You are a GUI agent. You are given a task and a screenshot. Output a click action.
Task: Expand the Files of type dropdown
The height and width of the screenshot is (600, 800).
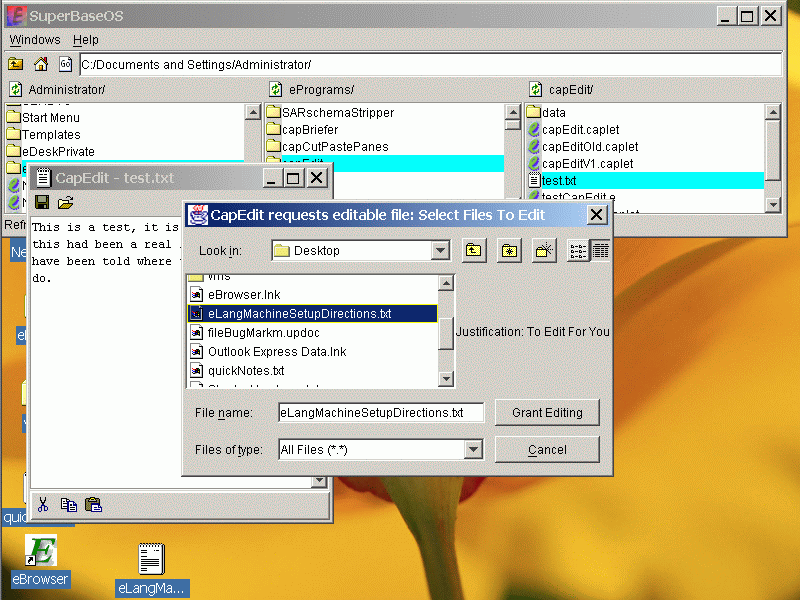[474, 450]
